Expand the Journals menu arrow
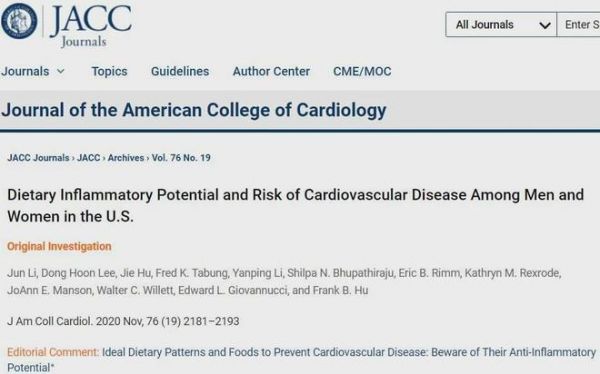Viewport: 600px width, 374px height. 61,71
